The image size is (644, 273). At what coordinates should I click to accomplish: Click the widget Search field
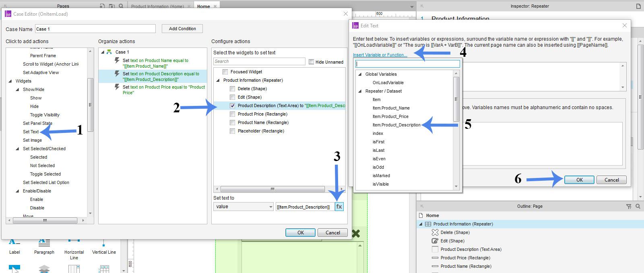point(259,61)
